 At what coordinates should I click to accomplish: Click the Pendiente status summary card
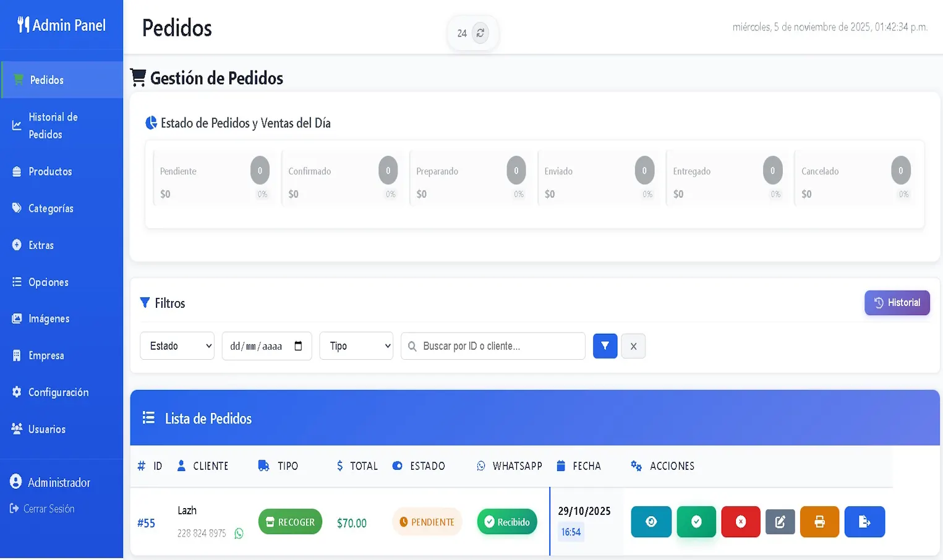tap(215, 177)
